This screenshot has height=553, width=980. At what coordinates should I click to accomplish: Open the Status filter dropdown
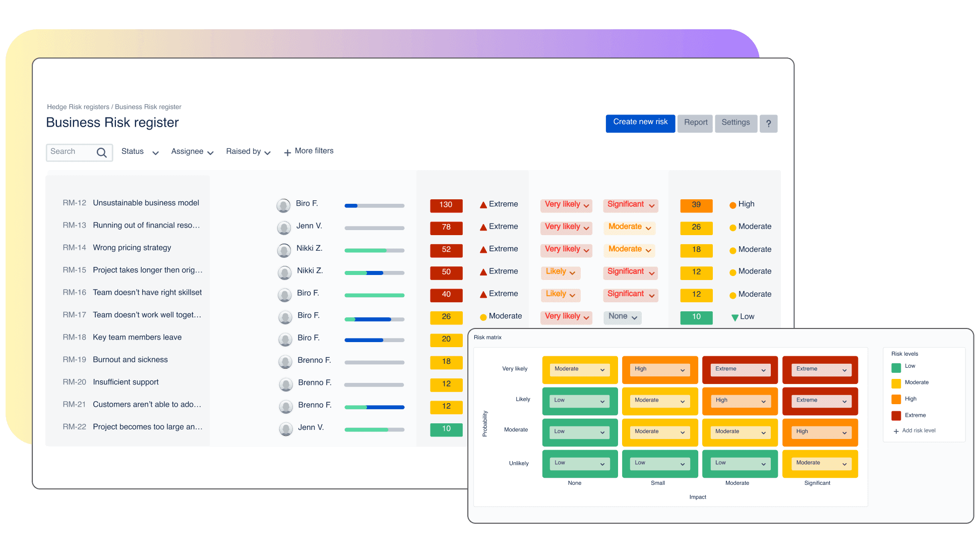tap(140, 152)
